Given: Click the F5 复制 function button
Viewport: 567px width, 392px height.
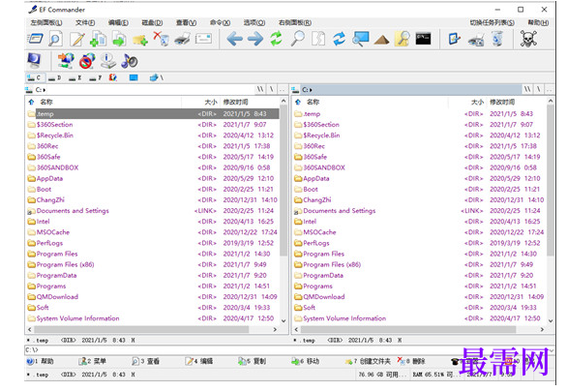Looking at the screenshot, I should 252,361.
